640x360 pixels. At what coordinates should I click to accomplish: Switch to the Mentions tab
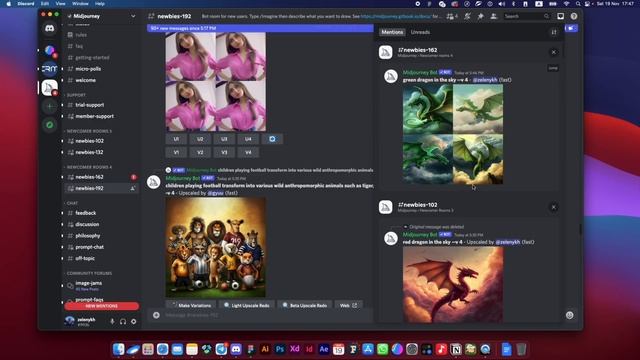[392, 32]
